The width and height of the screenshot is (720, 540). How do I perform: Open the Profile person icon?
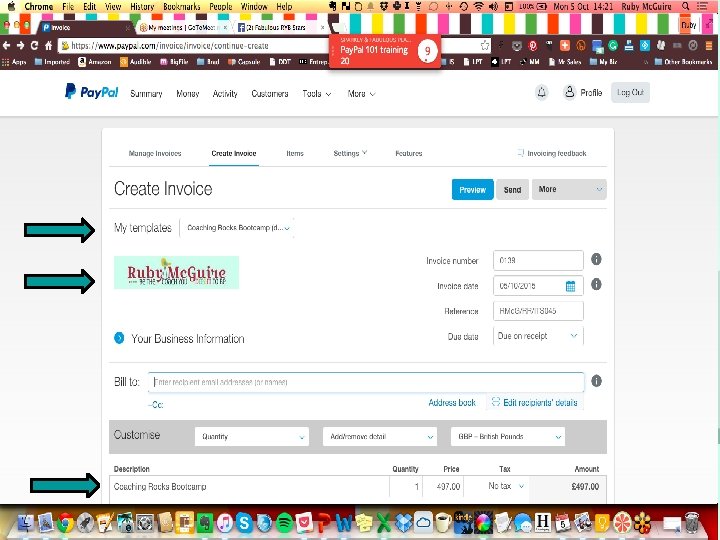(569, 92)
